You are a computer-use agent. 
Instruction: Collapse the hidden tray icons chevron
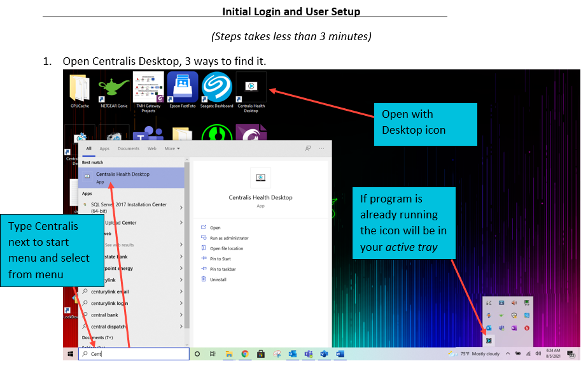click(507, 353)
